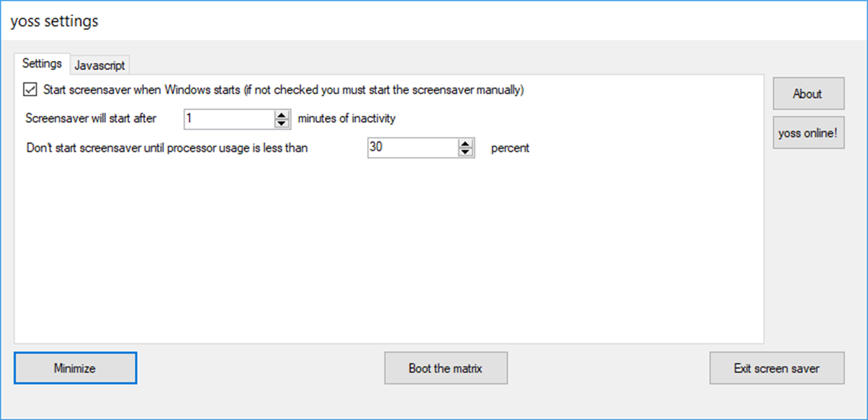This screenshot has width=868, height=420.
Task: Open the About dialog
Action: pos(808,93)
